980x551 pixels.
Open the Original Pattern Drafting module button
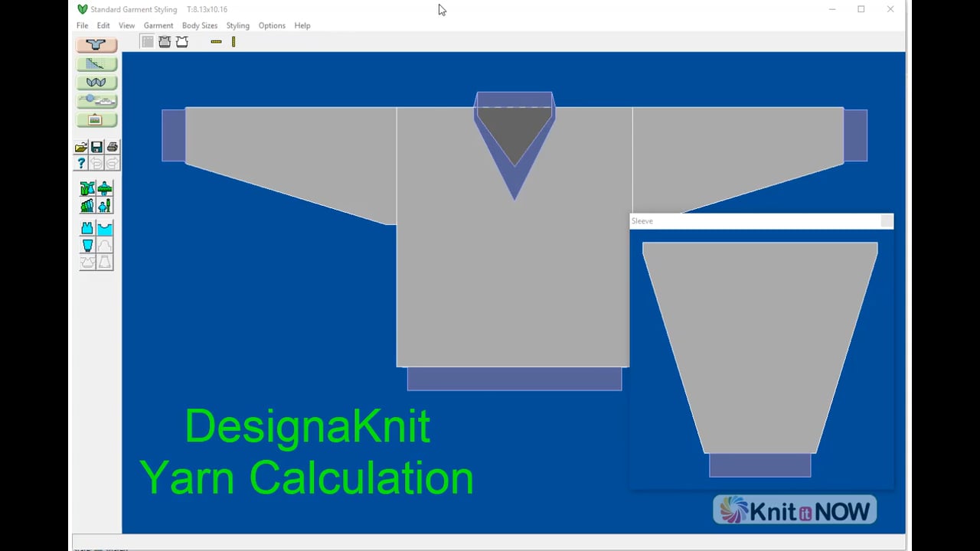click(96, 64)
